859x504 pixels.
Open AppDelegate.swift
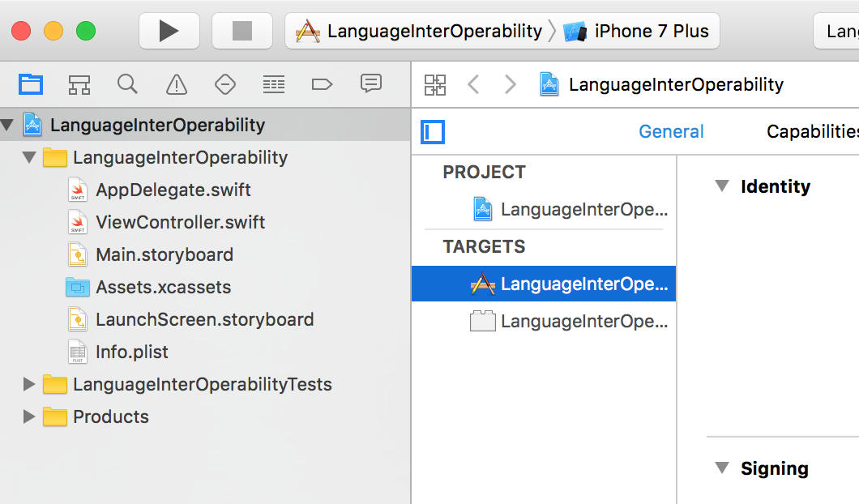[x=206, y=190]
